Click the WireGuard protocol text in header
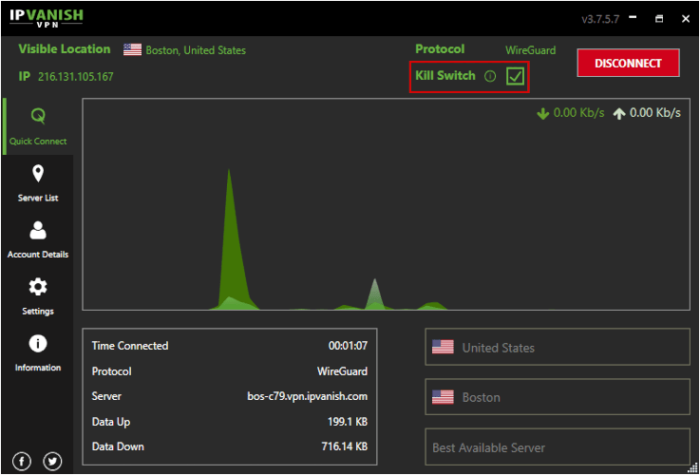This screenshot has width=700, height=475. [x=530, y=50]
